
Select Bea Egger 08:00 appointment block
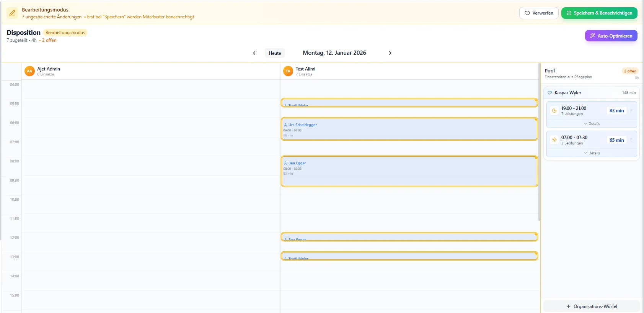409,171
